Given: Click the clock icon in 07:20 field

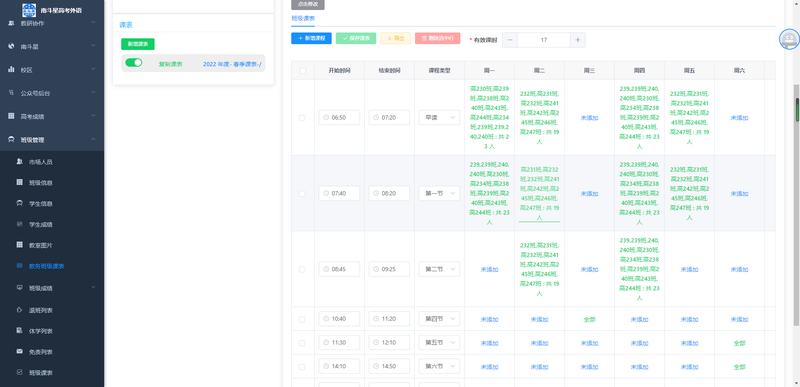Looking at the screenshot, I should 376,118.
